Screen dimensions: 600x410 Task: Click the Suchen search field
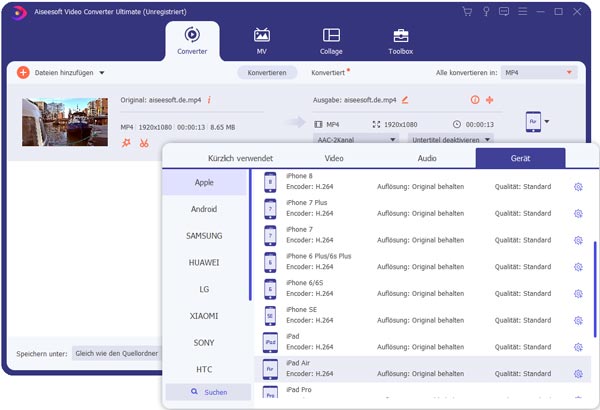208,392
